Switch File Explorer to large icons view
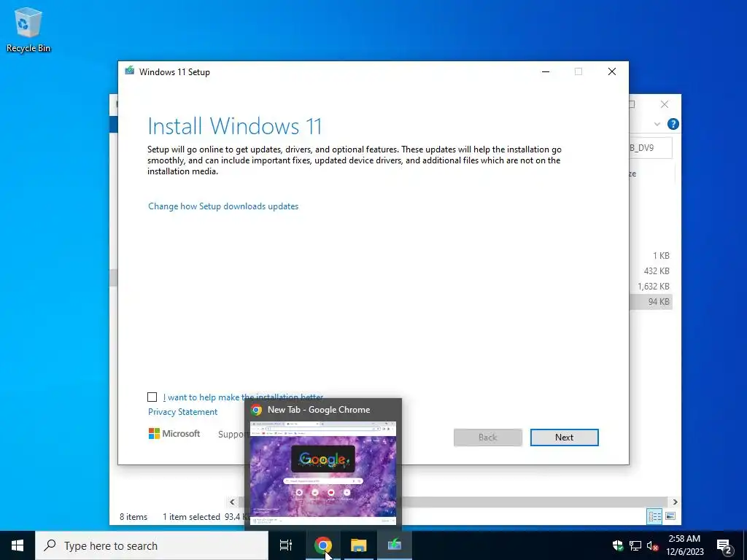This screenshot has width=747, height=560. click(x=670, y=516)
